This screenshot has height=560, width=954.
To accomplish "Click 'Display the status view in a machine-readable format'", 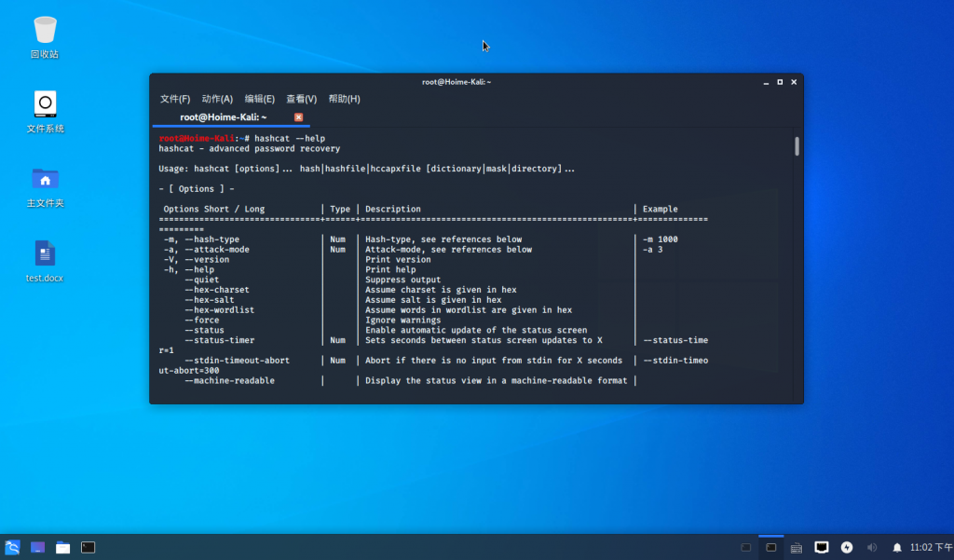I will point(497,380).
